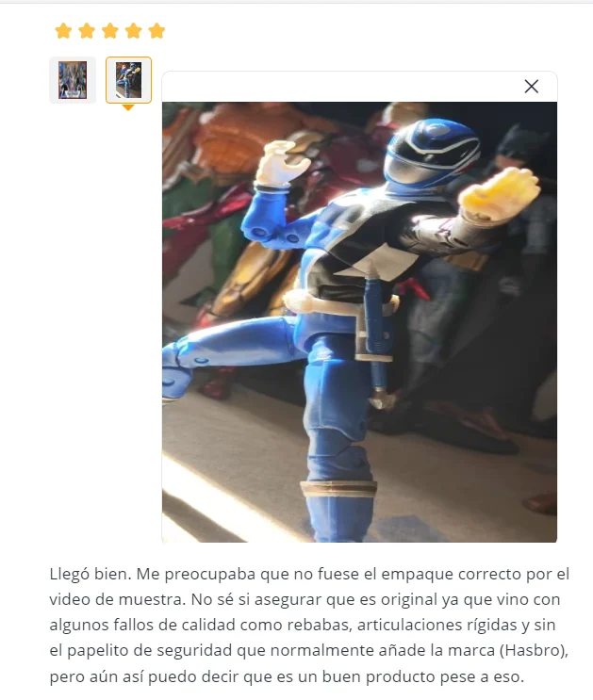Select the highlighted second review thumbnail
The height and width of the screenshot is (700, 593).
coord(129,80)
